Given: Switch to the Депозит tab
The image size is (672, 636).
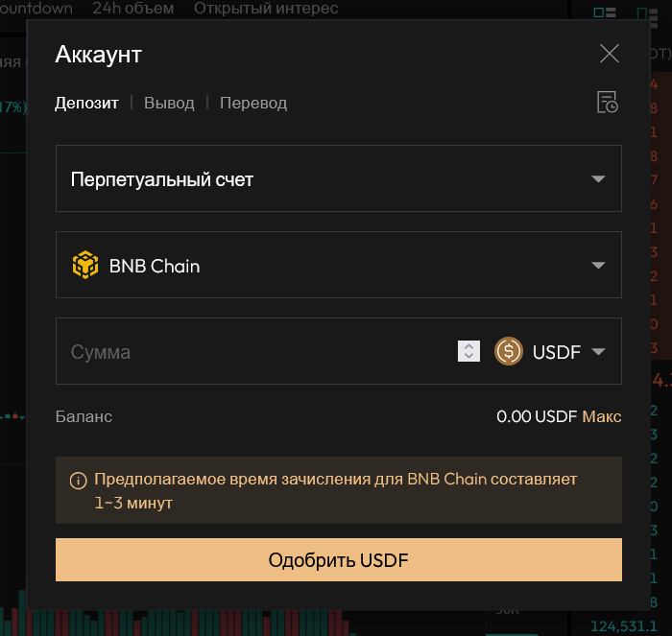Looking at the screenshot, I should (x=86, y=103).
